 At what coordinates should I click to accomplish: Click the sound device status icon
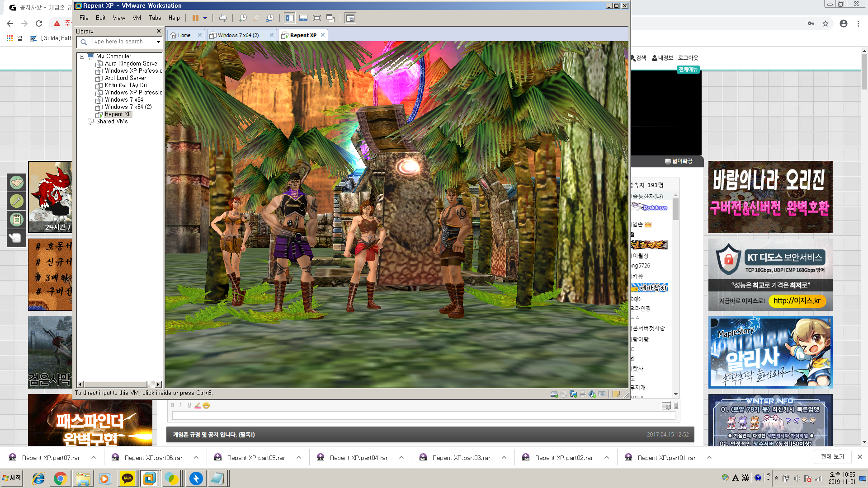click(592, 394)
